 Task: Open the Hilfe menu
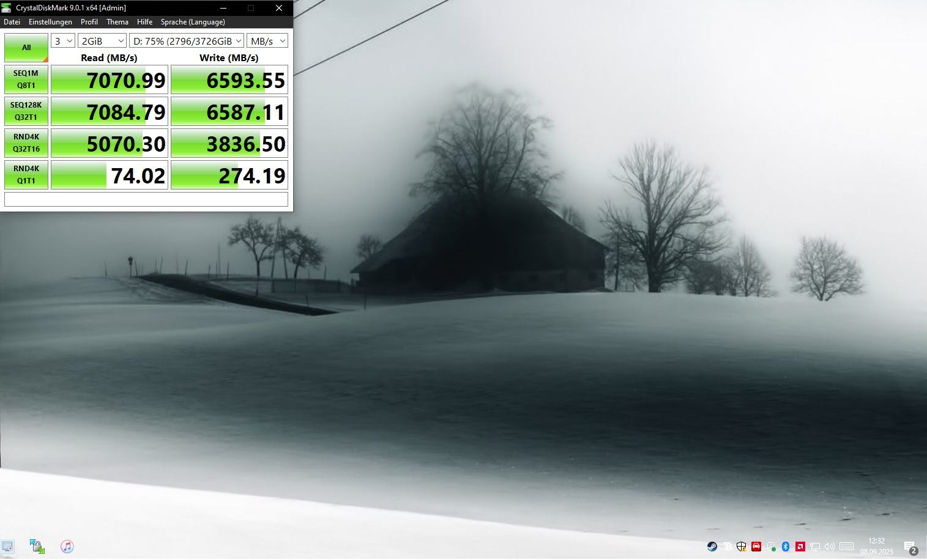tap(145, 22)
